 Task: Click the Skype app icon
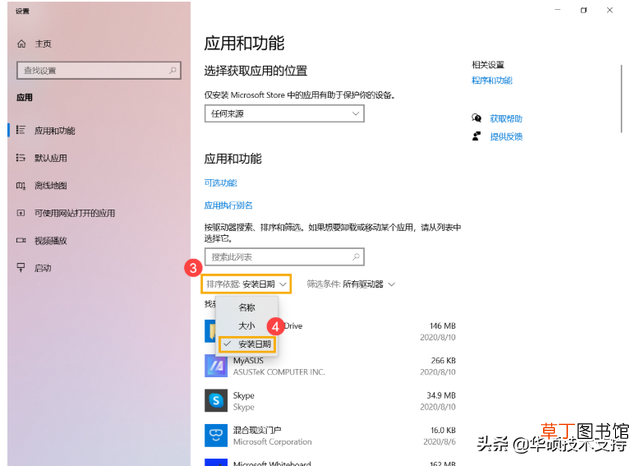point(216,401)
